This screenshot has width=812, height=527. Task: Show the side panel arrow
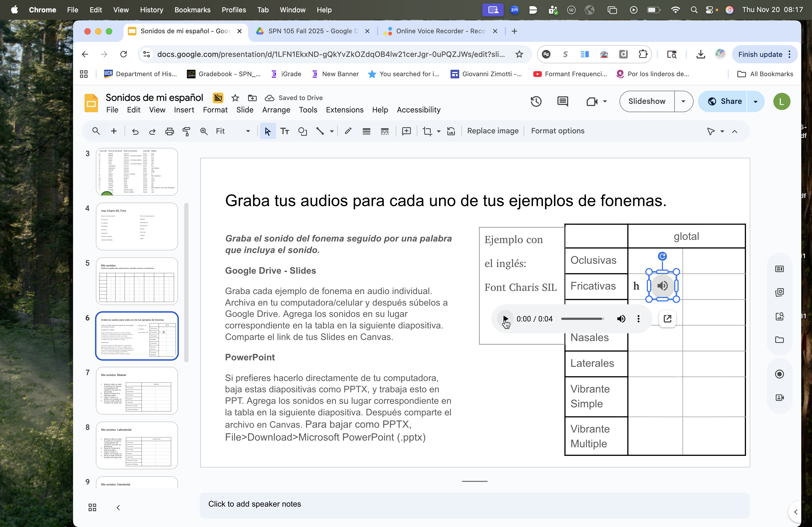click(x=796, y=512)
